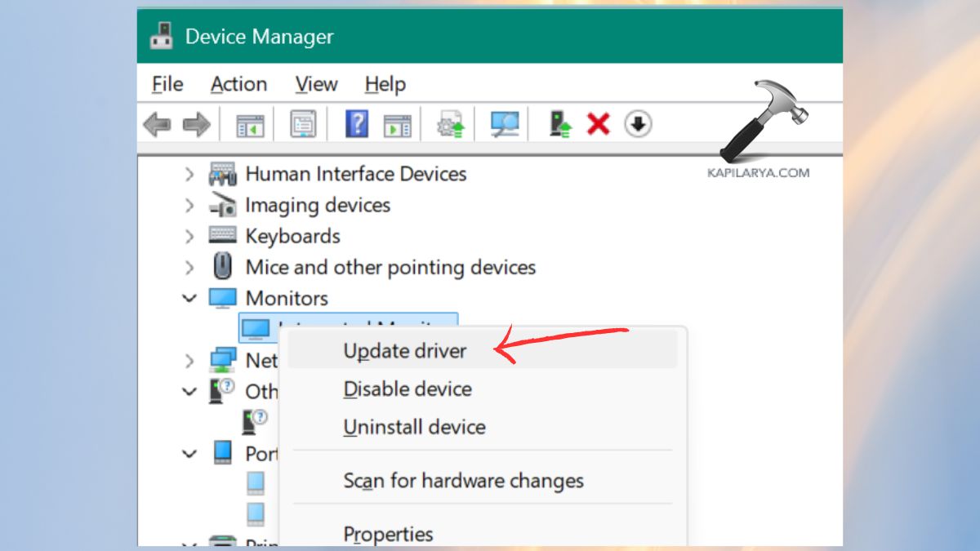Viewport: 980px width, 551px height.
Task: Click Properties in the context menu
Action: [x=388, y=533]
